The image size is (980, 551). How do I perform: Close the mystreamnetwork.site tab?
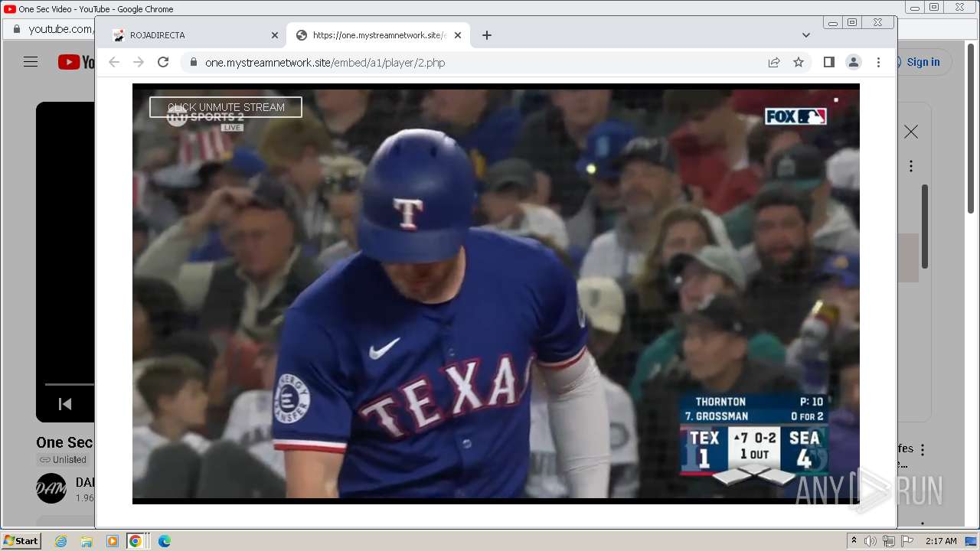(x=458, y=35)
